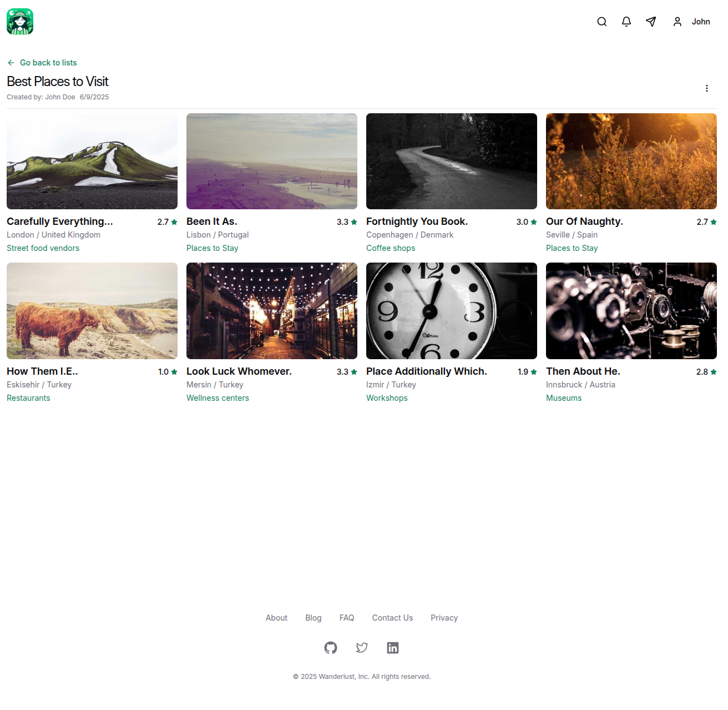Click Eskisehir / Turkey location
The width and height of the screenshot is (728, 710).
(39, 385)
